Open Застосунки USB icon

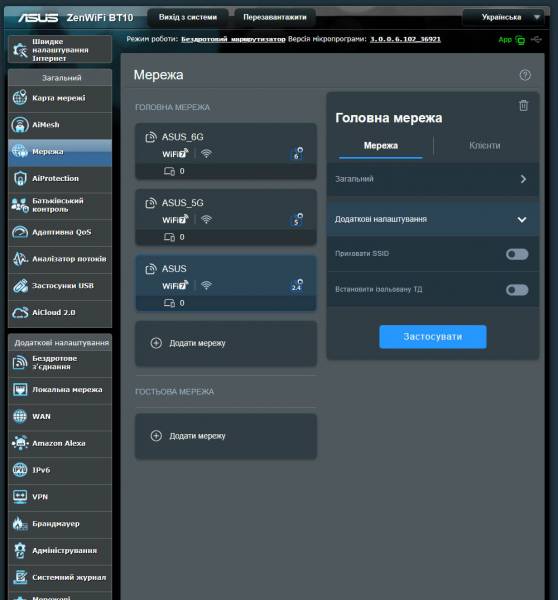(20, 285)
